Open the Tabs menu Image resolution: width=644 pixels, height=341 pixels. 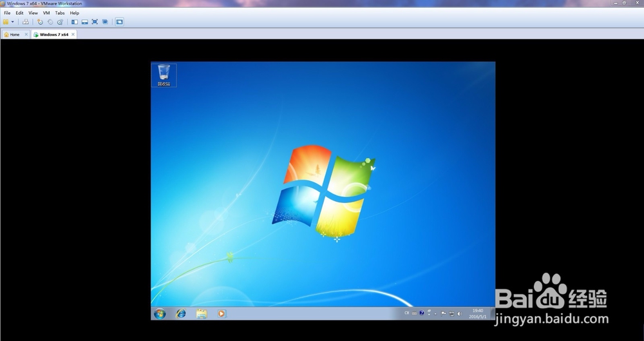60,13
